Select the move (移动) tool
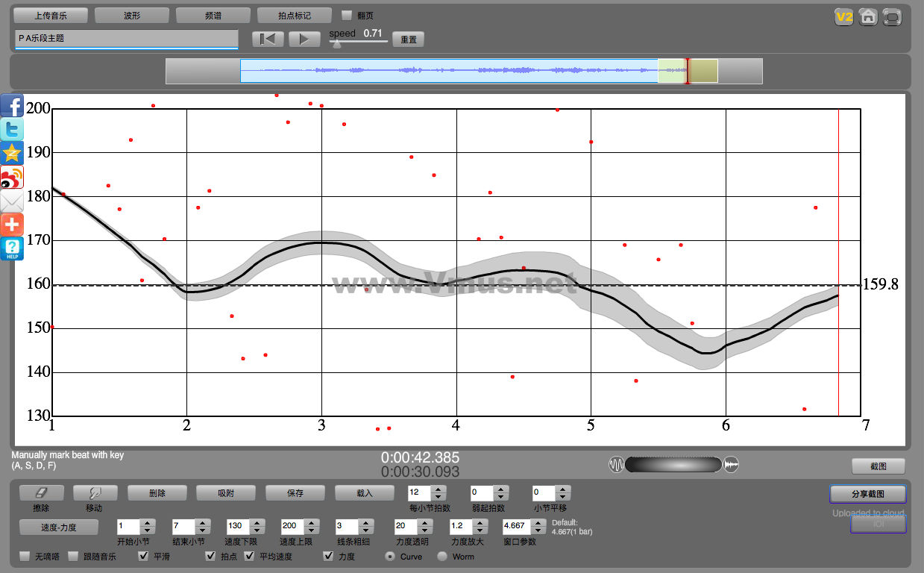This screenshot has width=924, height=573. (x=95, y=493)
